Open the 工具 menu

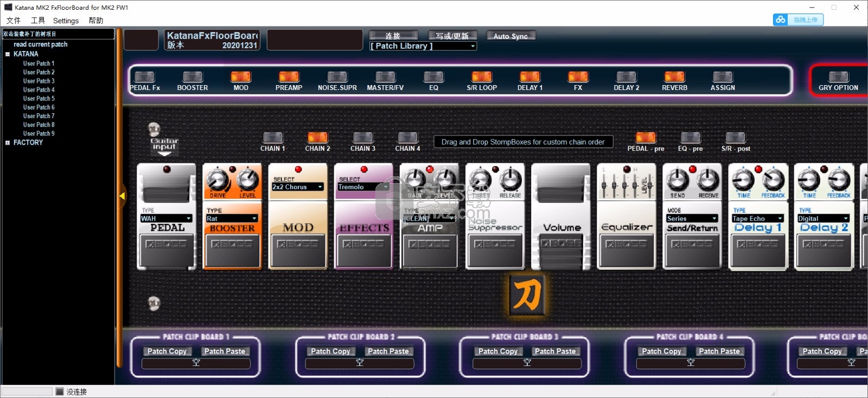38,21
